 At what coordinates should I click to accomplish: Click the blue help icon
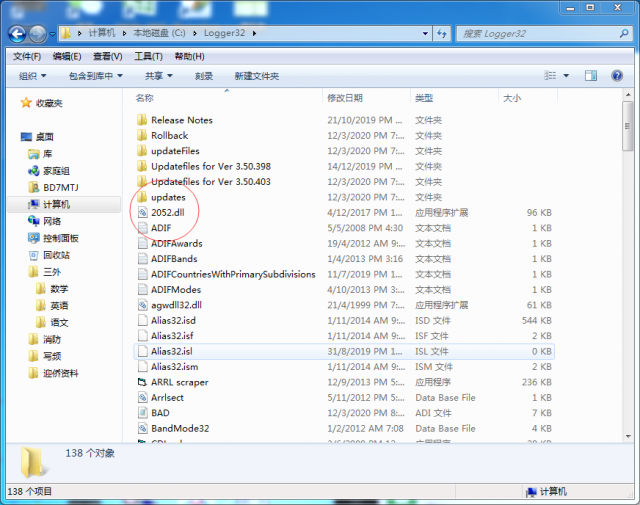[x=617, y=76]
